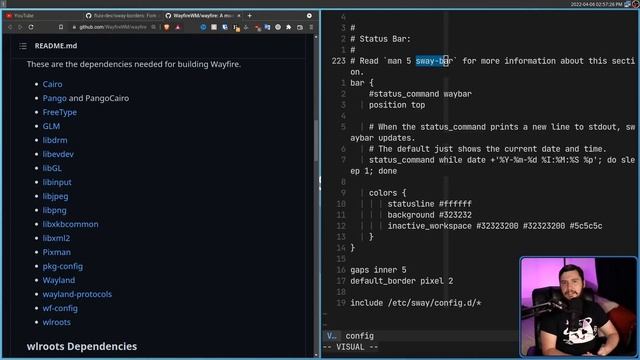Open the libinput link
The image size is (640, 360).
57,182
